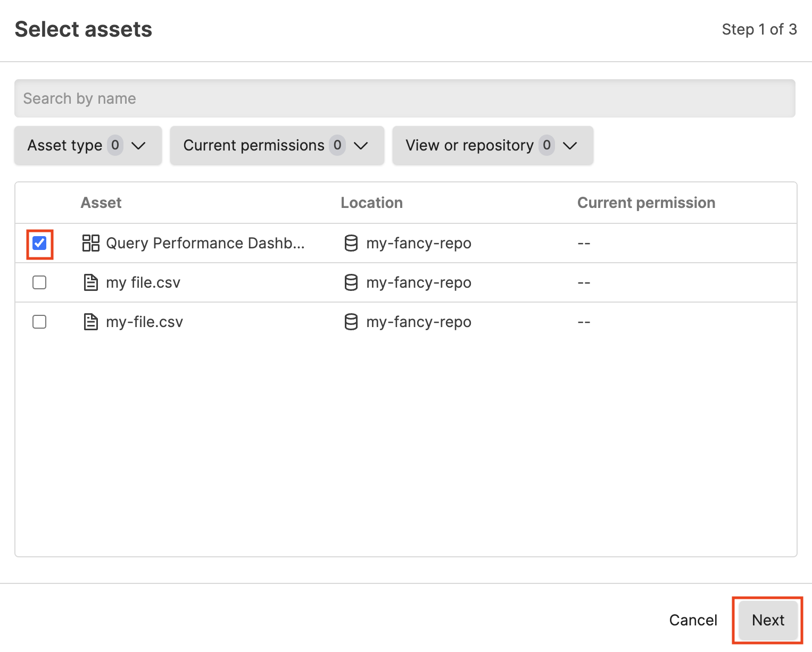Click the file icon beside my file.csv
This screenshot has width=812, height=652.
pos(90,282)
